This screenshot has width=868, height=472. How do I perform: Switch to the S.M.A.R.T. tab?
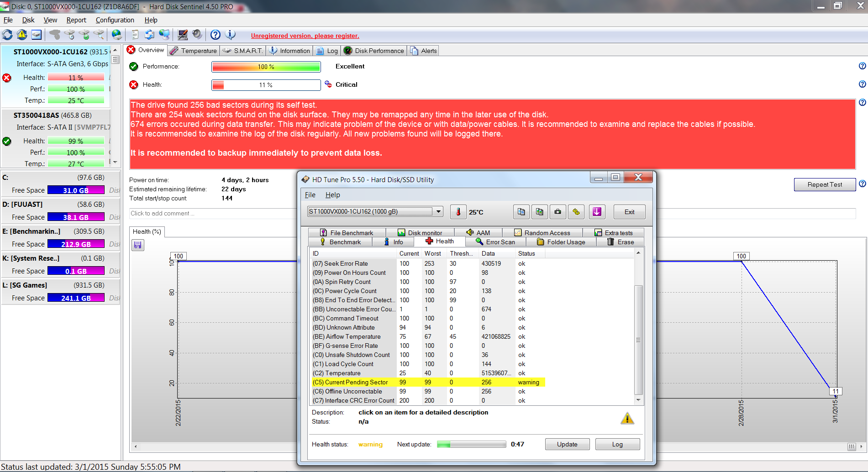pos(243,51)
